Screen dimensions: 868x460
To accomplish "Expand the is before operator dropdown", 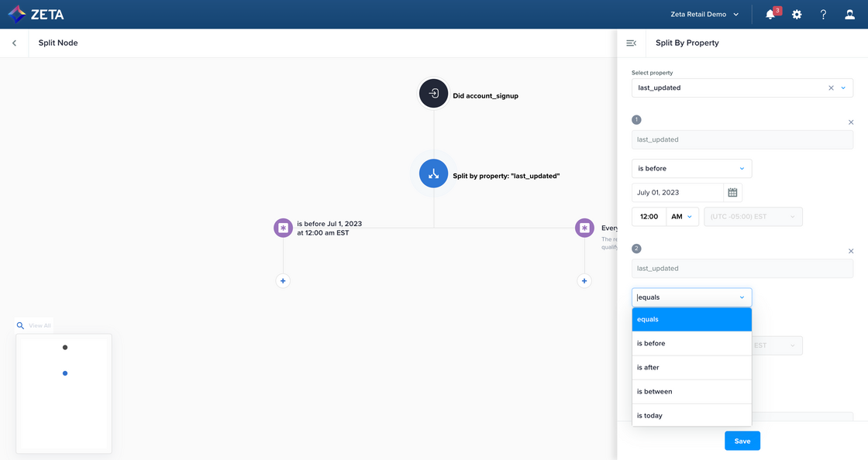I will [691, 169].
